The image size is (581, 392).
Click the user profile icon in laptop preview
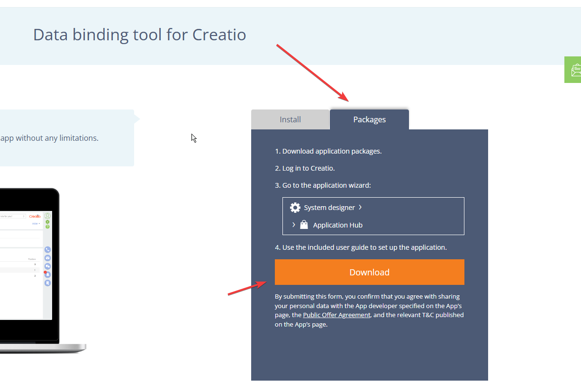click(47, 216)
